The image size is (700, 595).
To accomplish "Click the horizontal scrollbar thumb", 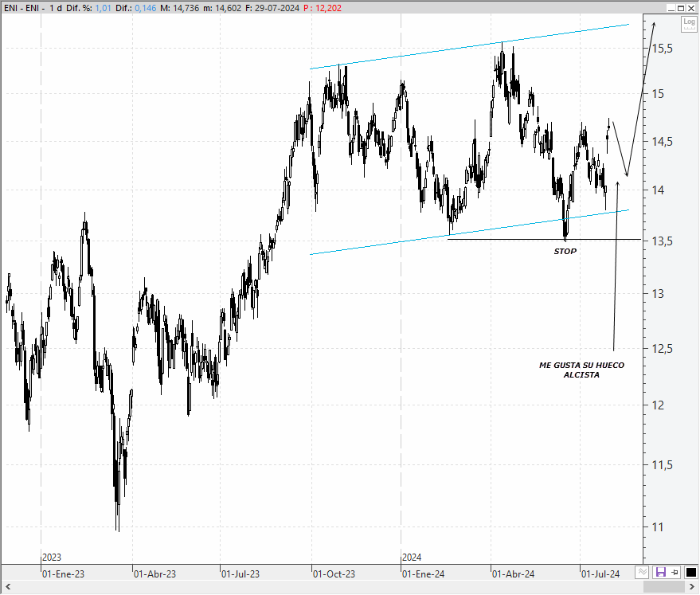I will (663, 587).
